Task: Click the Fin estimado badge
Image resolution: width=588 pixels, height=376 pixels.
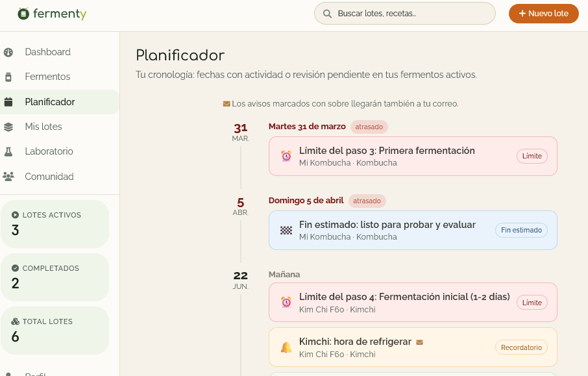Action: tap(521, 230)
